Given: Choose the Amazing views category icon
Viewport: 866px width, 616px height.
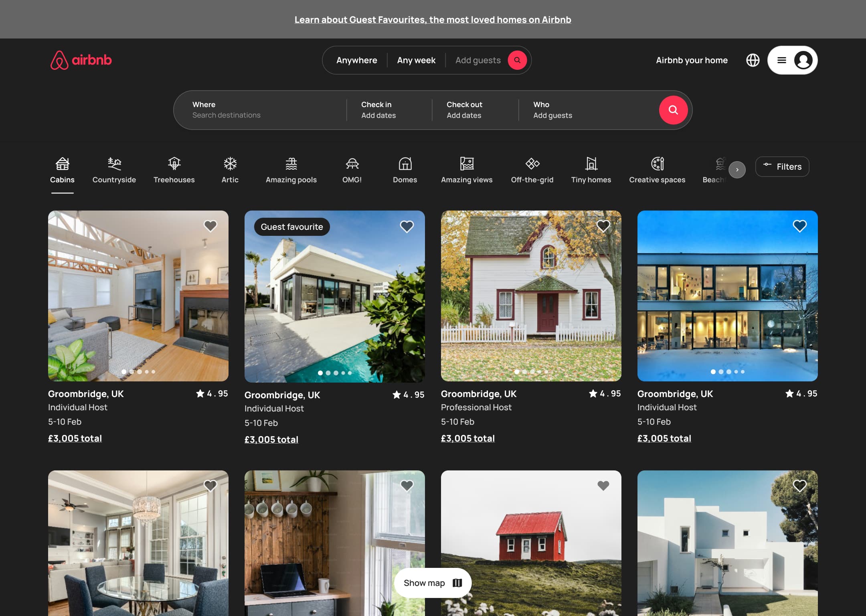Looking at the screenshot, I should tap(467, 164).
